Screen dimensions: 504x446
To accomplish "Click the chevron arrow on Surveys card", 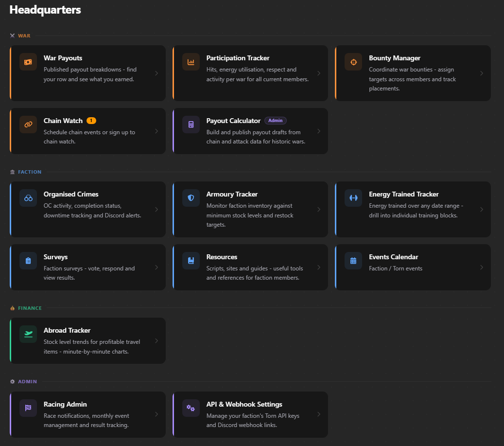I will point(156,267).
